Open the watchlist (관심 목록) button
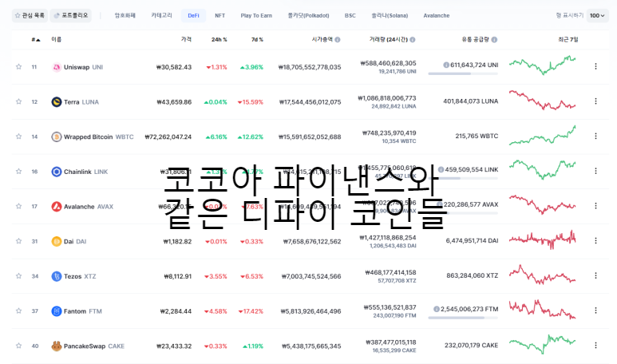Image resolution: width=617 pixels, height=364 pixels. coord(30,16)
